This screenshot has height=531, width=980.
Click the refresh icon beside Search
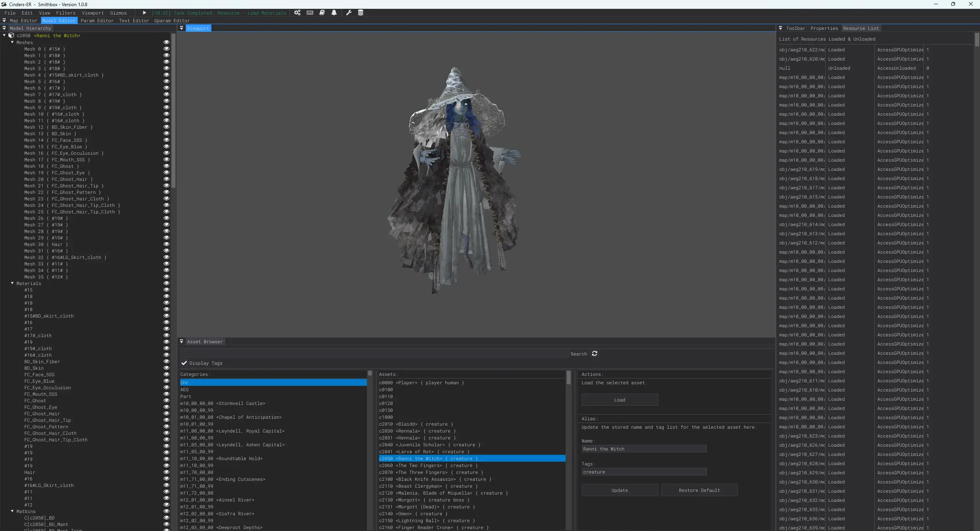click(594, 354)
